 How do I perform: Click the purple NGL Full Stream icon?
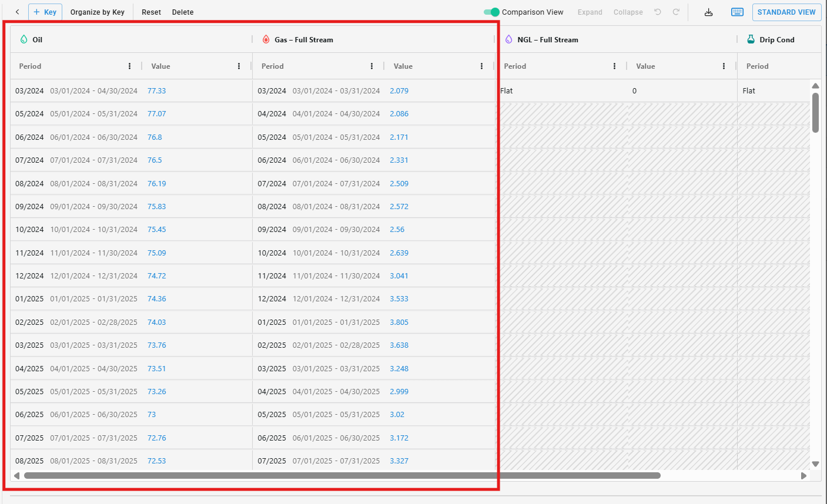pyautogui.click(x=509, y=39)
